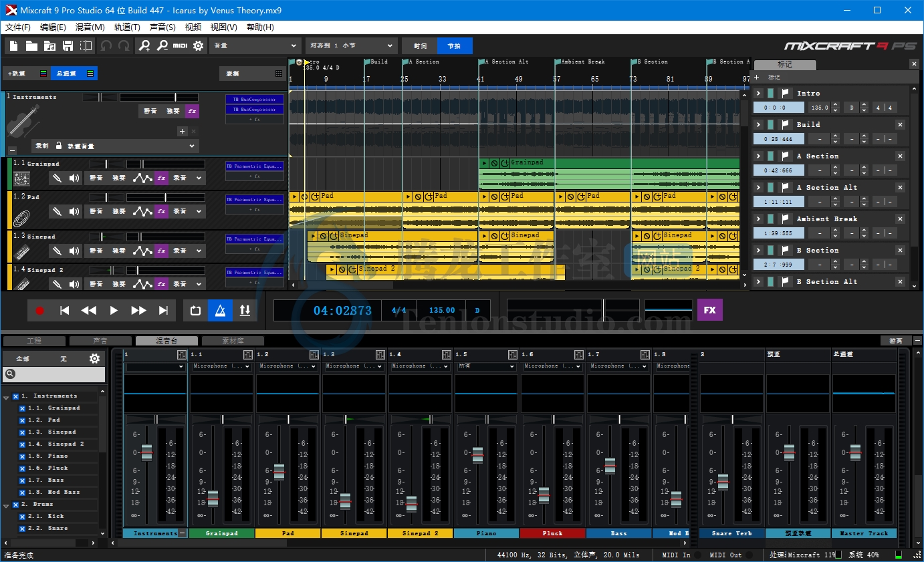Redo the action in the toolbar
This screenshot has height=562, width=924.
[x=124, y=45]
